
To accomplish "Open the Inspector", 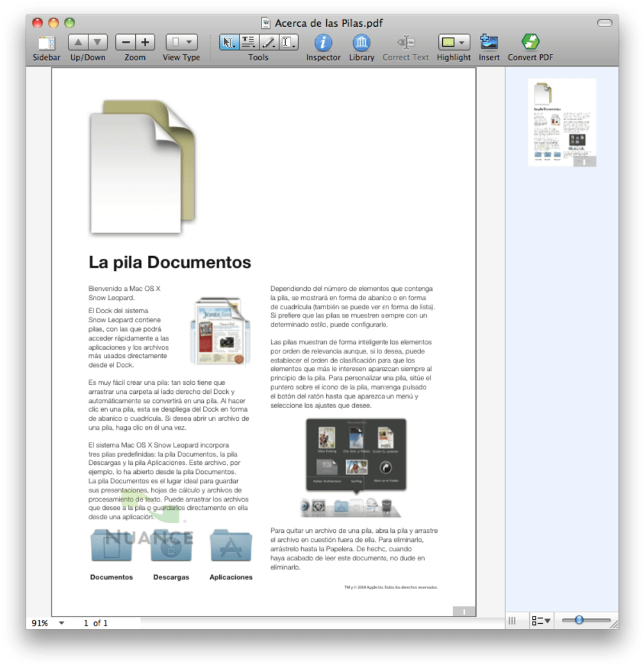I will pyautogui.click(x=323, y=42).
